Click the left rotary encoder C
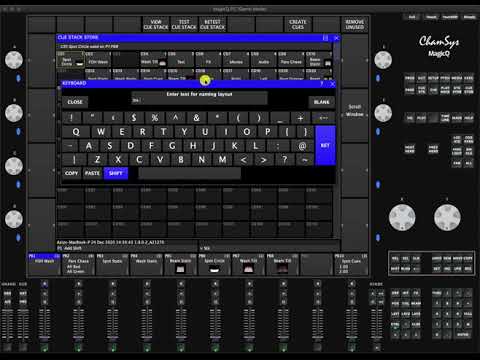This screenshot has height=360, width=480. click(14, 166)
